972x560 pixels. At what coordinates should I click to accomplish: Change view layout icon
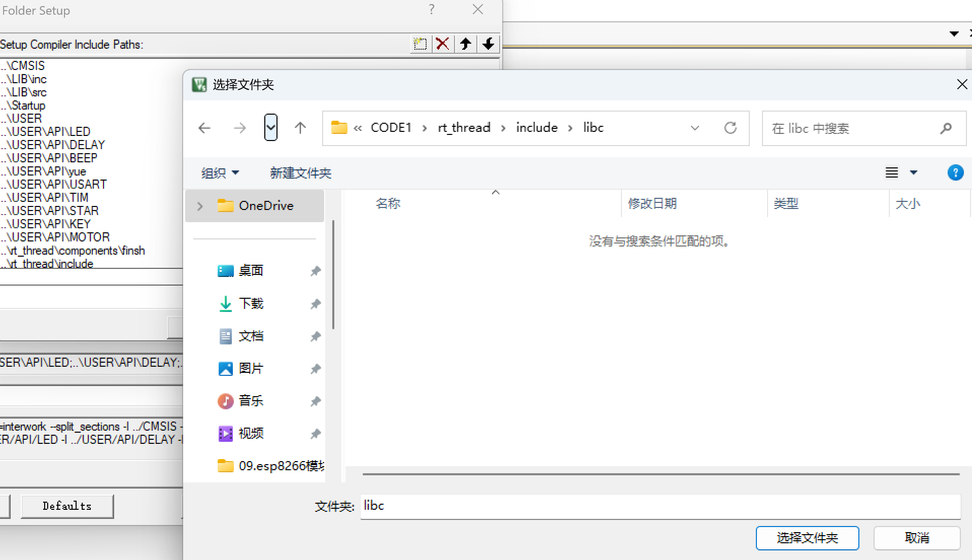(892, 172)
